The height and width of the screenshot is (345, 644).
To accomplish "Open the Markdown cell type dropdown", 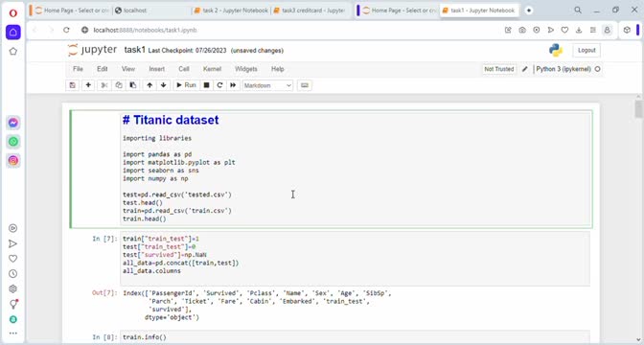I will tap(267, 85).
